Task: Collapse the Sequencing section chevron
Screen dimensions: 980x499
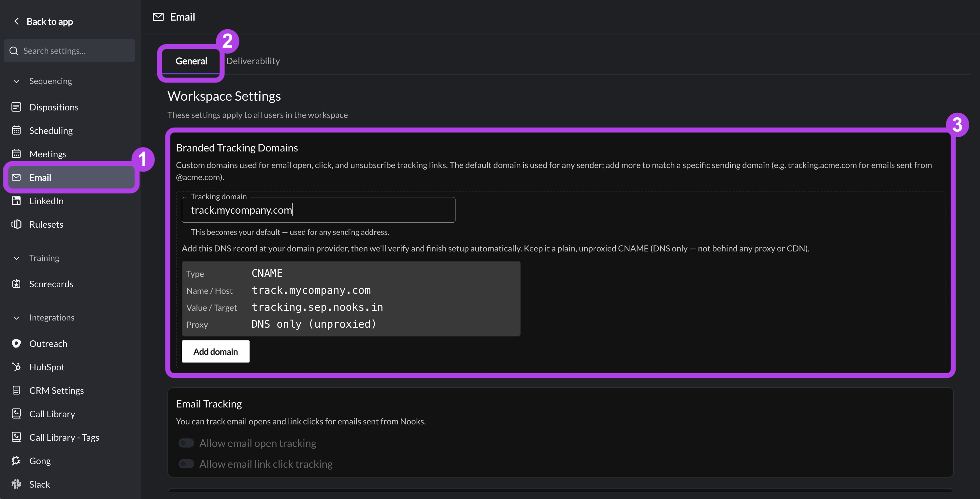Action: [16, 81]
